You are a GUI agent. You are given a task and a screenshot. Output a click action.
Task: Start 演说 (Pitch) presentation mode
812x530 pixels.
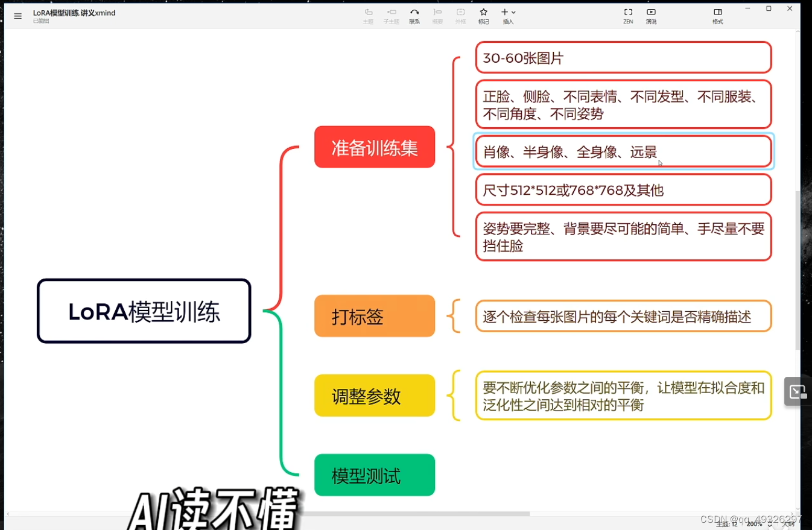[651, 16]
